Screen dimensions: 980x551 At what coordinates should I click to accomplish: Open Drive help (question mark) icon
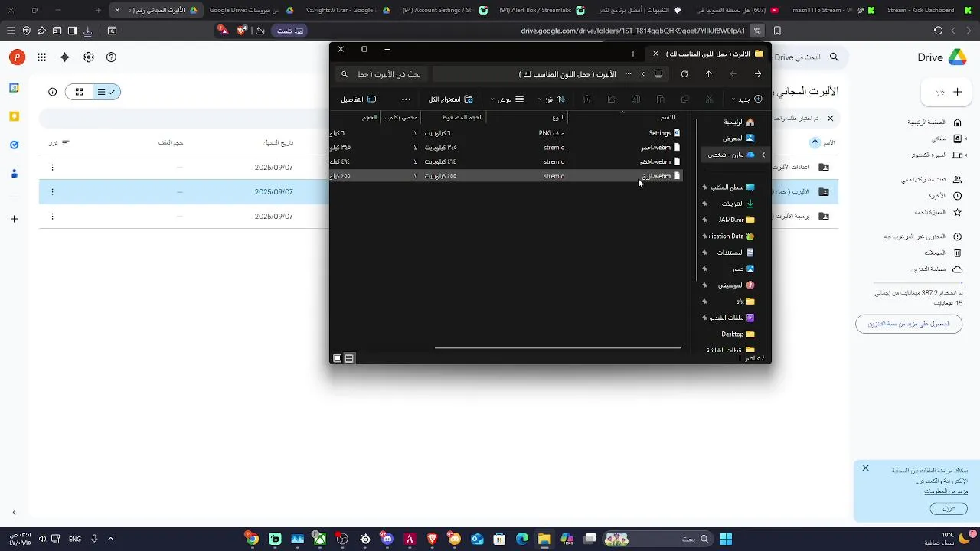tap(112, 57)
